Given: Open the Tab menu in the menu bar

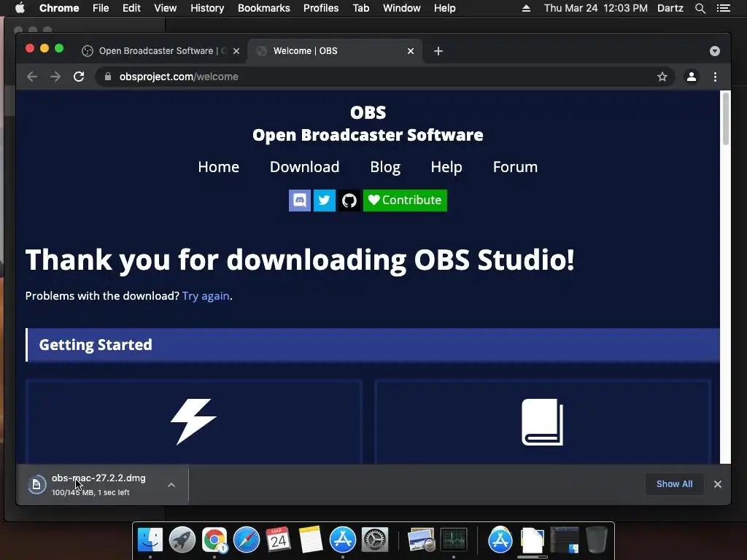Looking at the screenshot, I should pyautogui.click(x=360, y=8).
